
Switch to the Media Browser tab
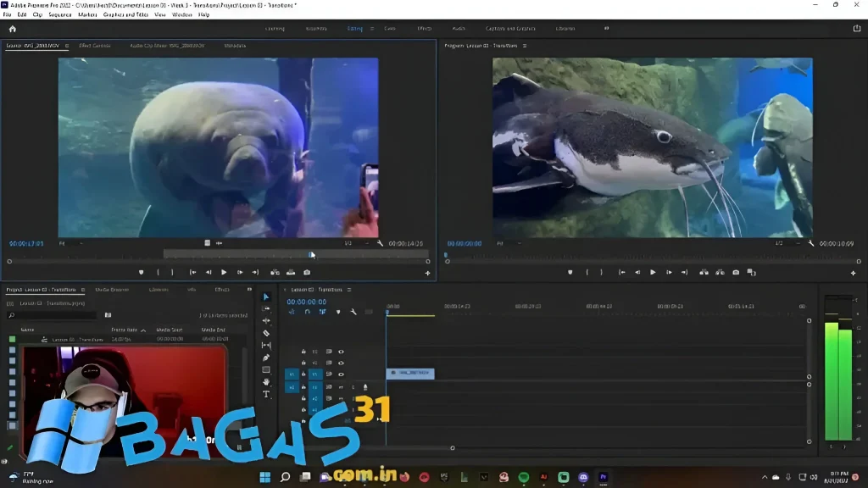pyautogui.click(x=112, y=290)
